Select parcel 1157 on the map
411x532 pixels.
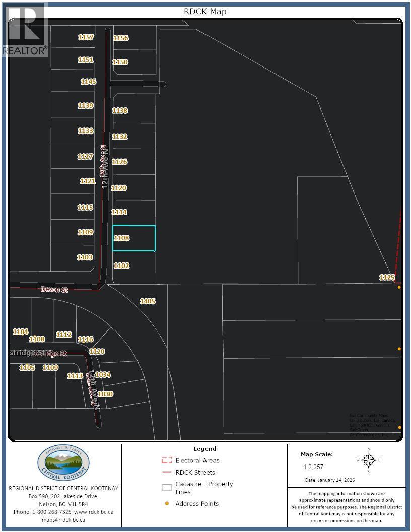tap(86, 37)
